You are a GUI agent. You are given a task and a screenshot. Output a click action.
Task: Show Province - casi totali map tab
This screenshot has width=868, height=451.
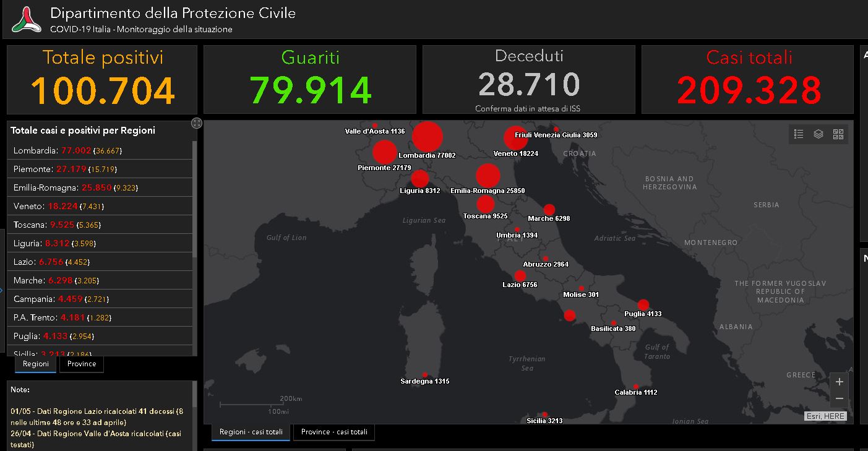coord(334,432)
